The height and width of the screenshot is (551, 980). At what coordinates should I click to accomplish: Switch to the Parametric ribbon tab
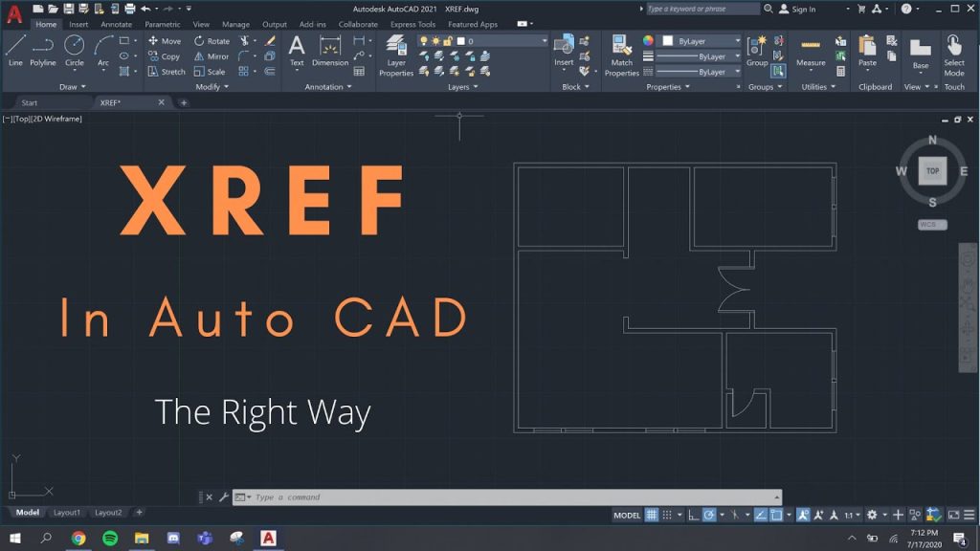click(x=163, y=24)
